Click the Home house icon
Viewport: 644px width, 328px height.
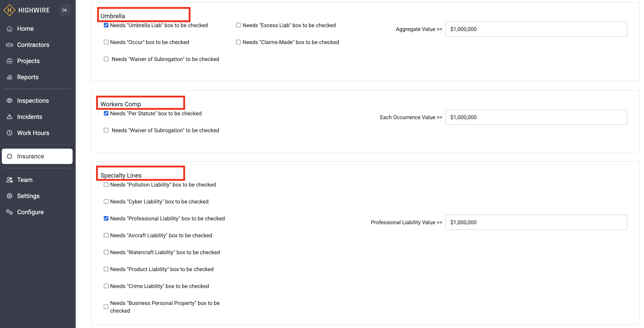(x=9, y=29)
